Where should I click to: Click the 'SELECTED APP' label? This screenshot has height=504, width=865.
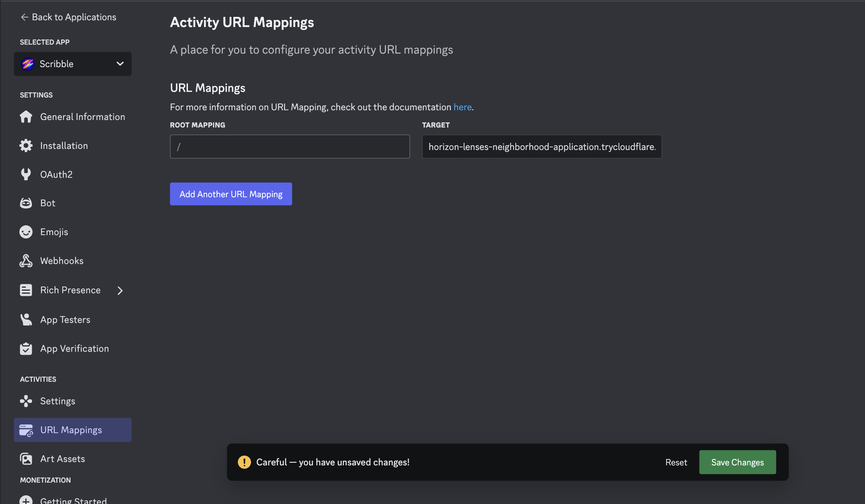click(45, 42)
